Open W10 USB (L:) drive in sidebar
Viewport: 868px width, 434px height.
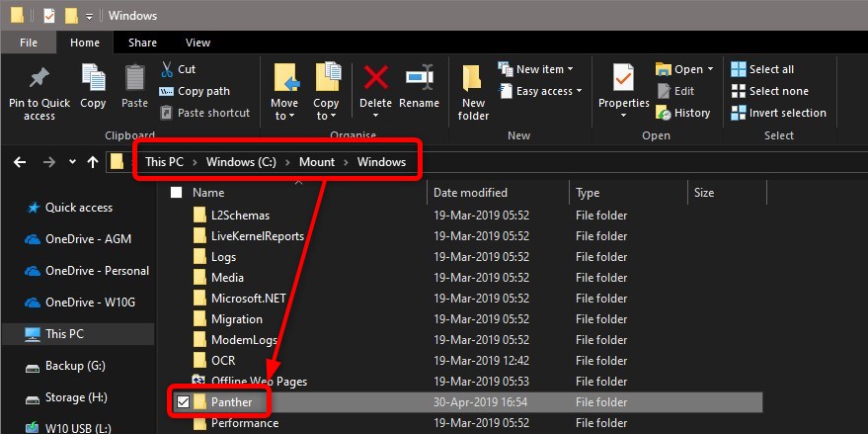[68, 428]
